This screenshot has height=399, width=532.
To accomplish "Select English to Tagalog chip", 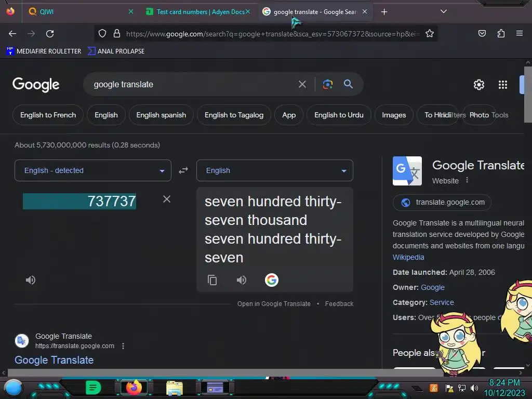I will click(x=234, y=115).
